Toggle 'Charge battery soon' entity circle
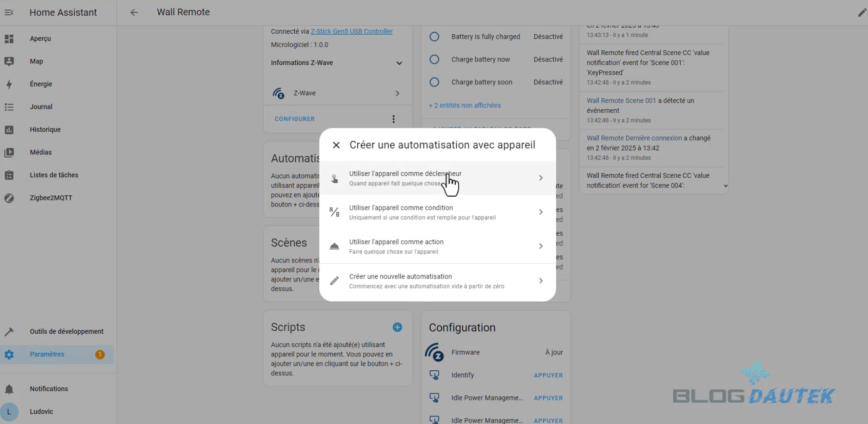The image size is (868, 424). 434,82
